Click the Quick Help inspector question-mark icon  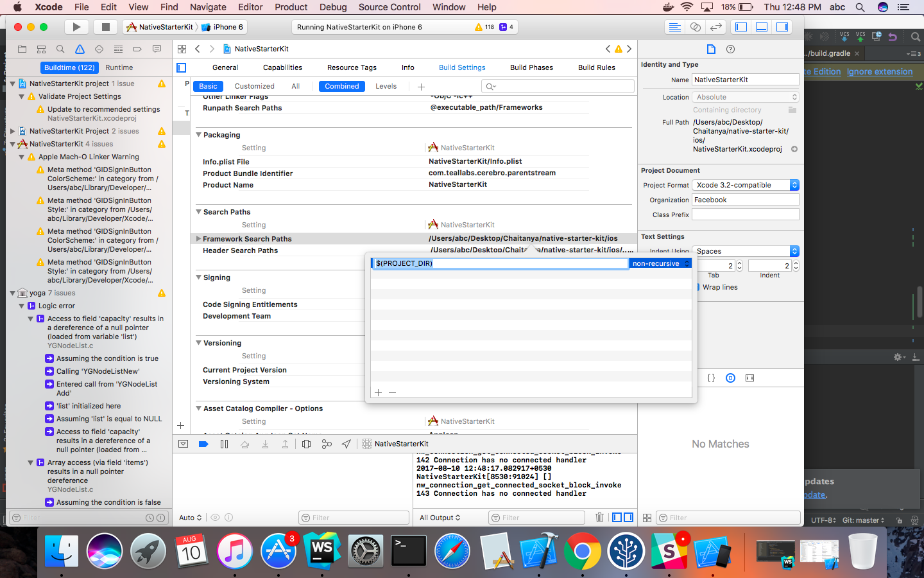point(730,48)
